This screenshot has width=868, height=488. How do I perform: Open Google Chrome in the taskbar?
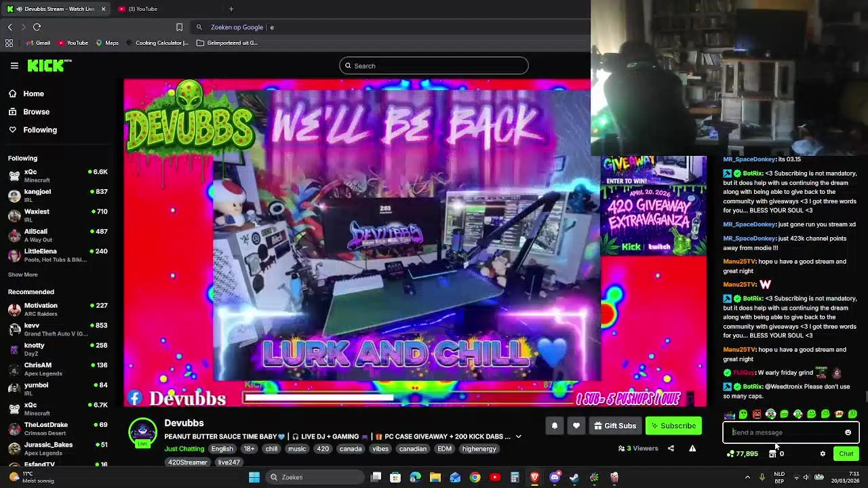[x=475, y=477]
